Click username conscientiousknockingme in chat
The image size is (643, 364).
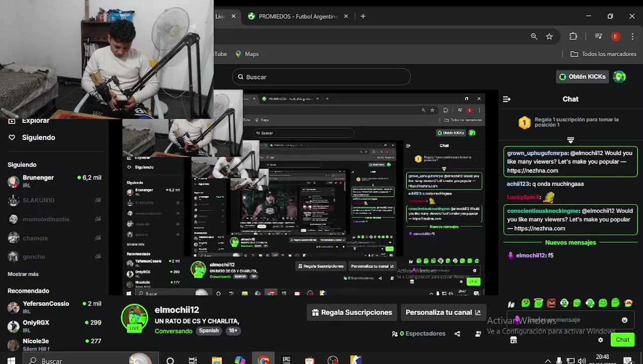543,211
